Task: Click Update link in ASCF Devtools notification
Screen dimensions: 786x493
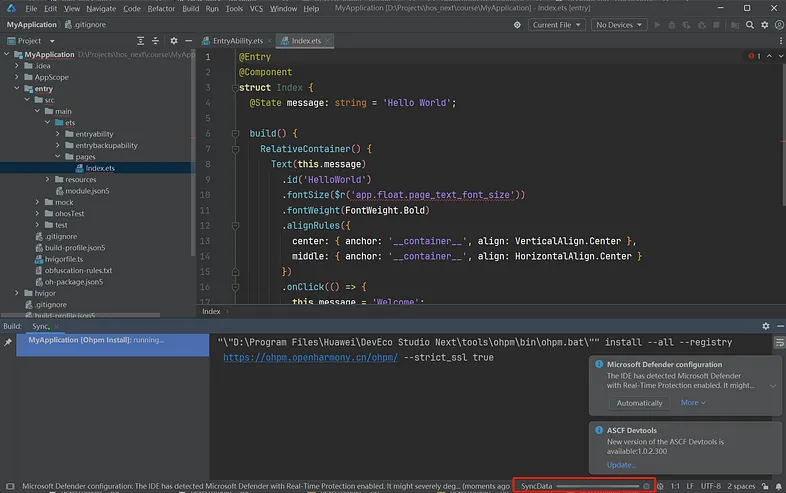Action: click(x=621, y=465)
